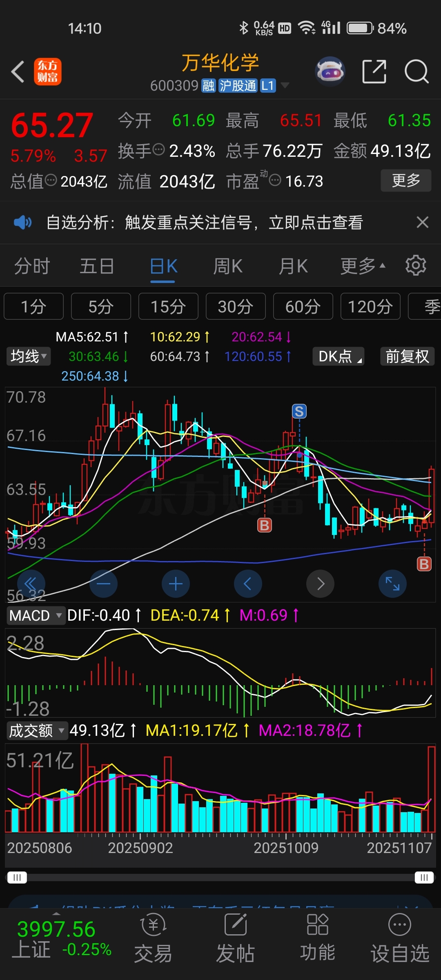Tap 沪股通 tag
This screenshot has height=980, width=441.
point(238,86)
